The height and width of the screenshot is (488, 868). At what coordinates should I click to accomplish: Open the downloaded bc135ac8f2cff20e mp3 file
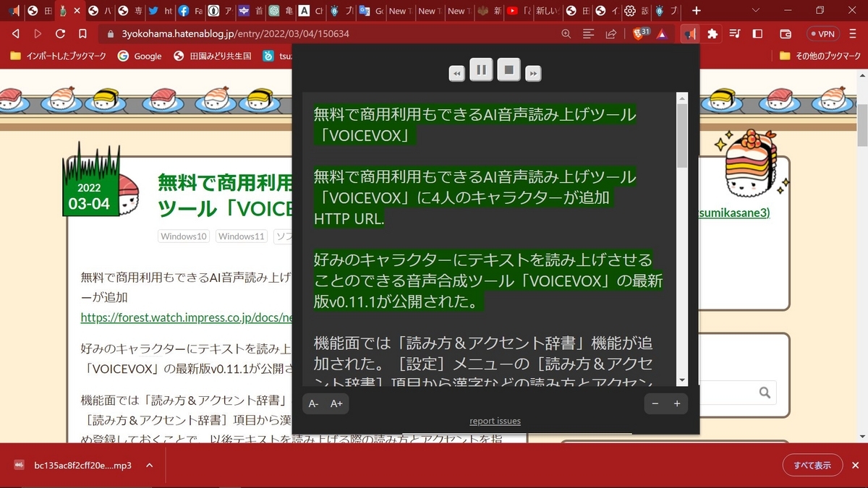click(73, 466)
